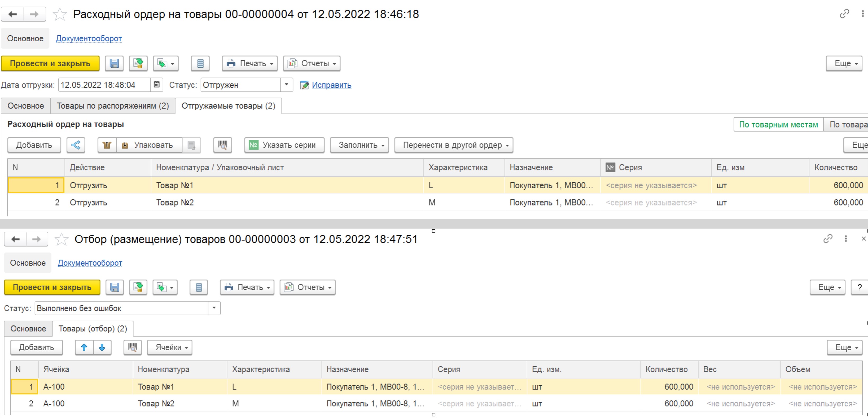The image size is (868, 419).
Task: Click the save icon in Отбор товаров toolbar
Action: coord(115,287)
